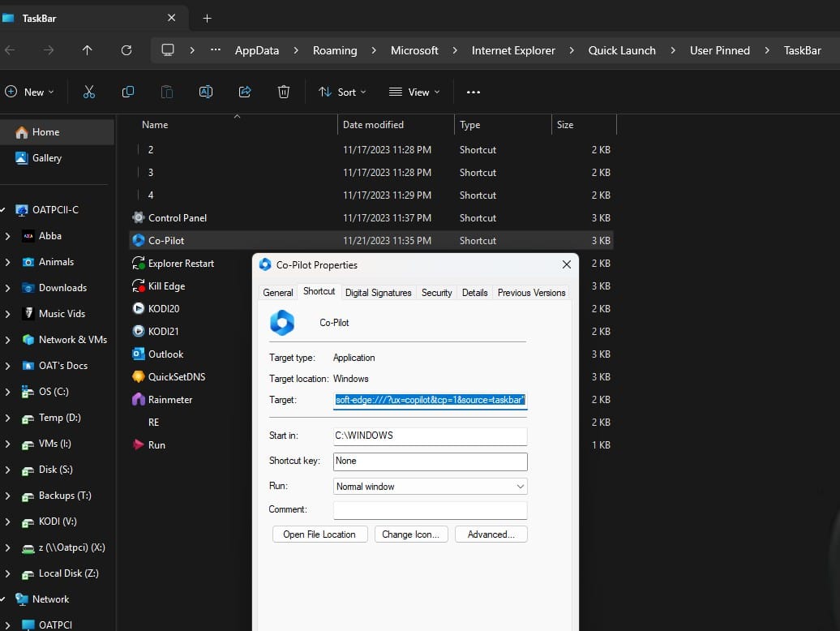
Task: Click the Rename icon in toolbar
Action: click(206, 92)
